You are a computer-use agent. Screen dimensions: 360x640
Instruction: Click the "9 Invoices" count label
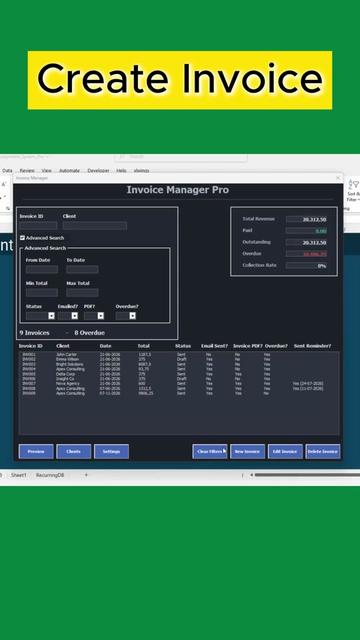click(x=34, y=333)
